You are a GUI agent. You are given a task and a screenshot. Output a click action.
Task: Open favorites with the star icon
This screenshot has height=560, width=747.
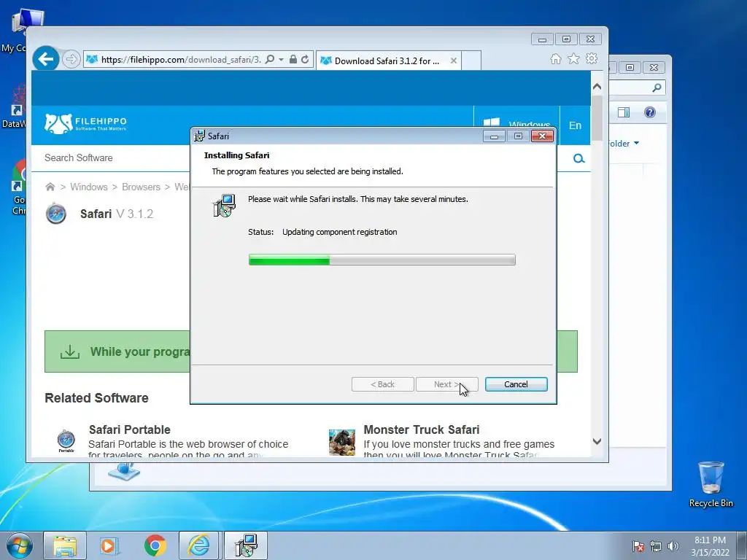tap(573, 58)
